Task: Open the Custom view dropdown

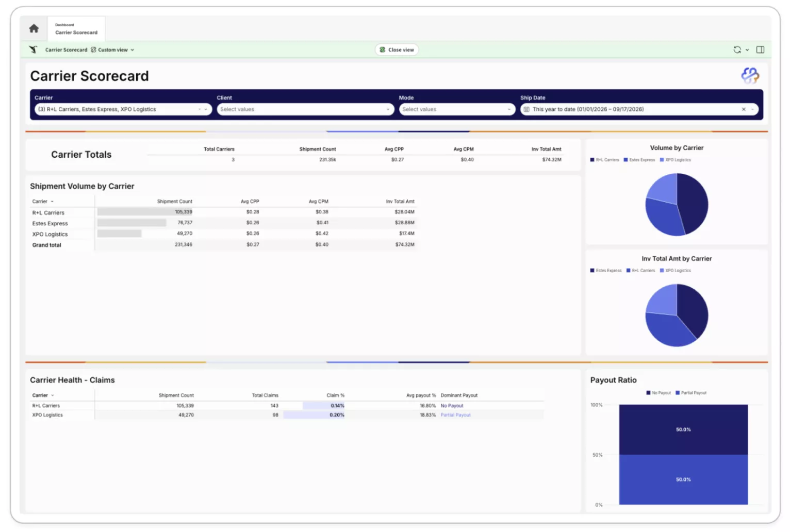Action: pyautogui.click(x=112, y=50)
